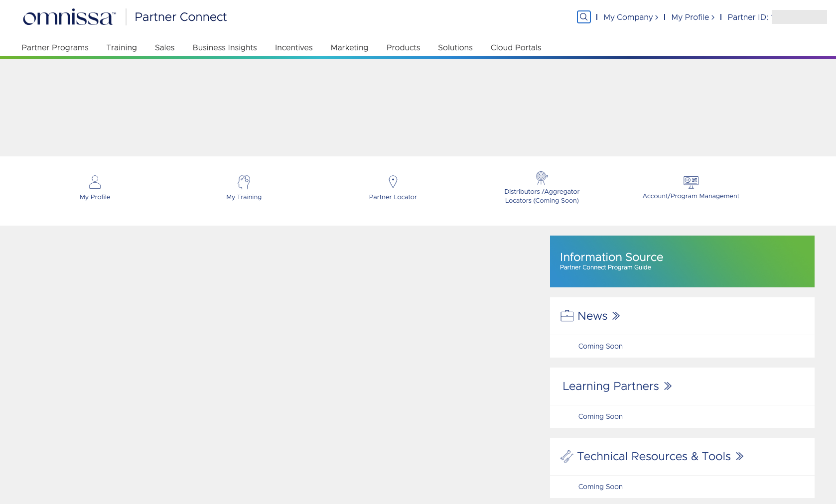Viewport: 836px width, 504px height.
Task: Click the Technical Resources wrench icon
Action: tap(567, 457)
